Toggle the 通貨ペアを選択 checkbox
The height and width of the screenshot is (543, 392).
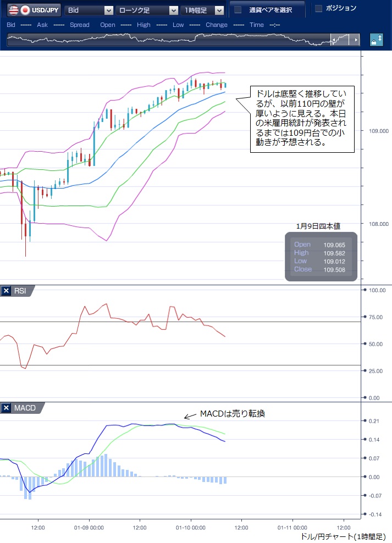[238, 10]
